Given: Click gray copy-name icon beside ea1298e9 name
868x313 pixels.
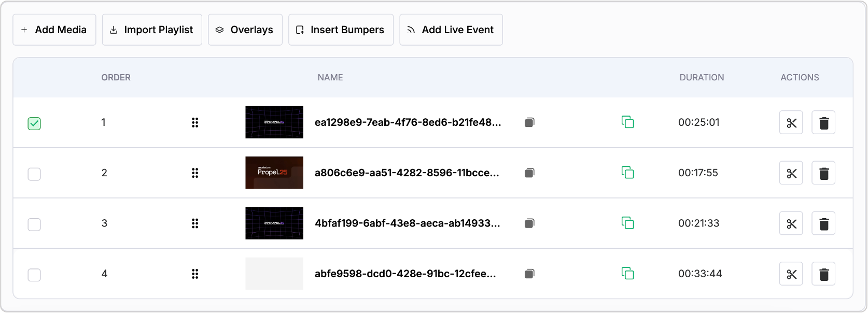Looking at the screenshot, I should coord(529,122).
